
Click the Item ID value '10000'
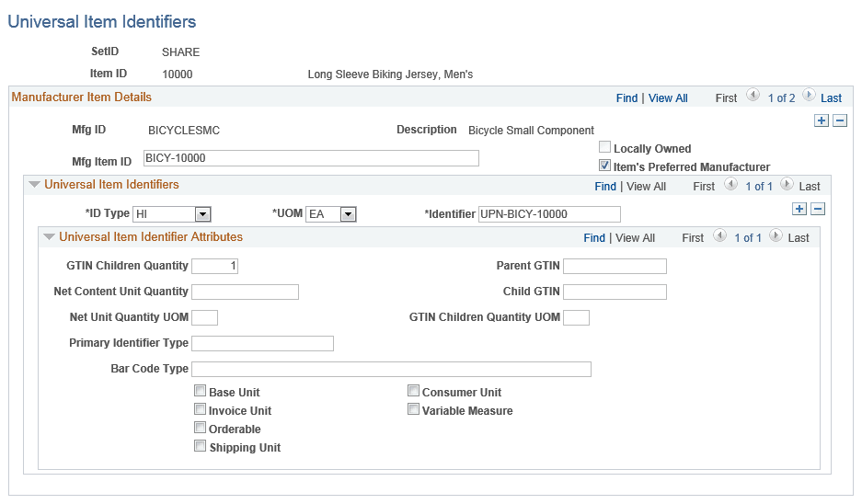(178, 74)
